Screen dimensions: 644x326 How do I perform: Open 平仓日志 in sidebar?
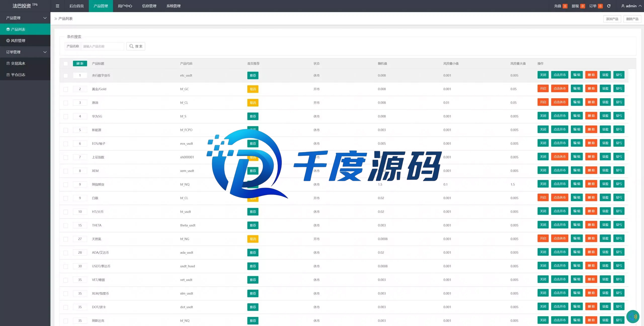coord(25,75)
